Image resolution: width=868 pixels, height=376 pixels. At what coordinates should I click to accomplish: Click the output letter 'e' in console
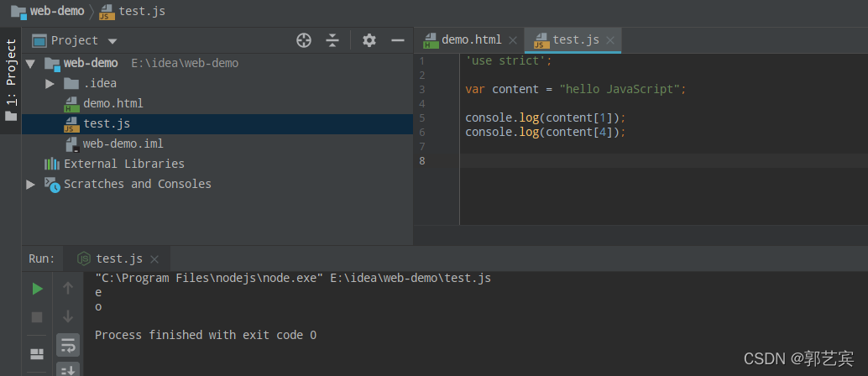[98, 293]
